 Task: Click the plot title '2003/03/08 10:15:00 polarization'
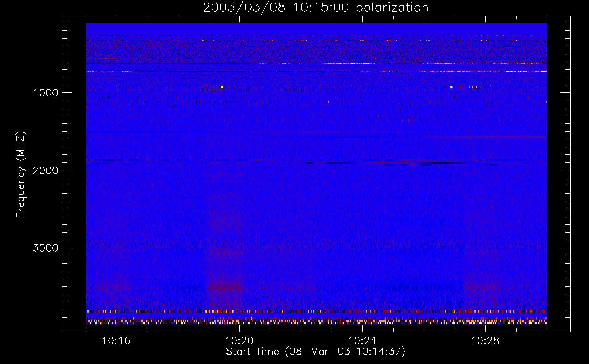(x=316, y=8)
